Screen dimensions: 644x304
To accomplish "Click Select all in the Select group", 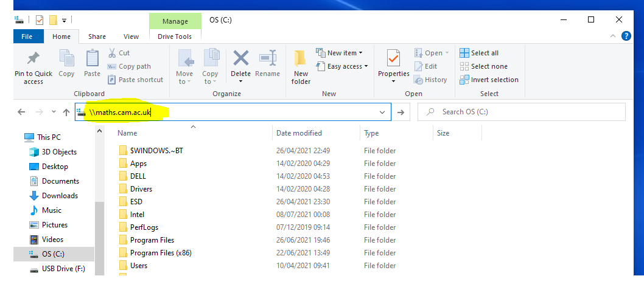I will tap(479, 53).
